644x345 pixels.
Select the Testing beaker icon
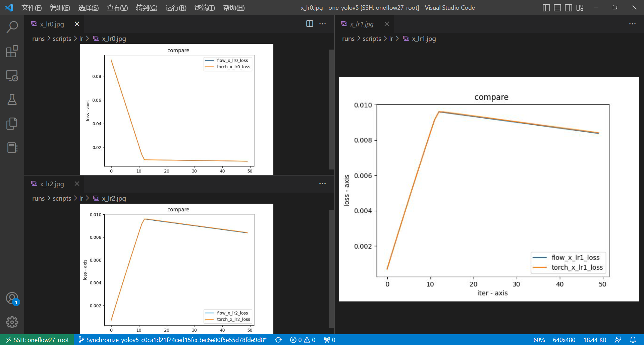coord(12,99)
